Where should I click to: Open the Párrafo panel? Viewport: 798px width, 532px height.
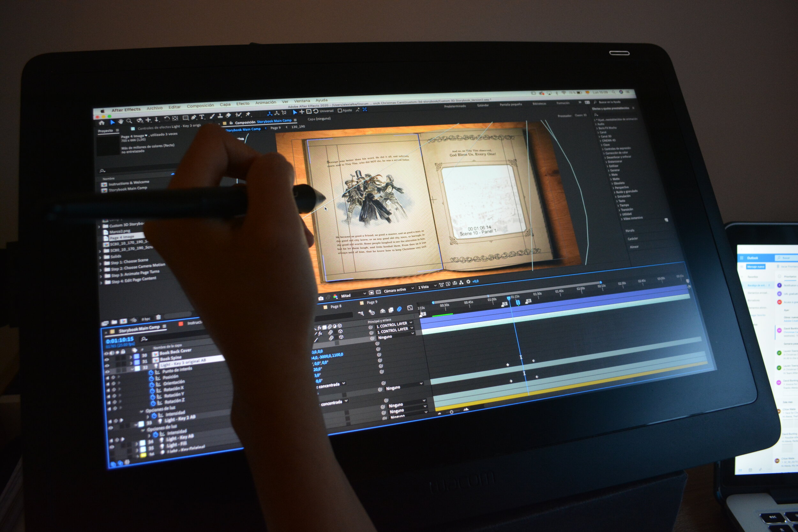[x=630, y=231]
